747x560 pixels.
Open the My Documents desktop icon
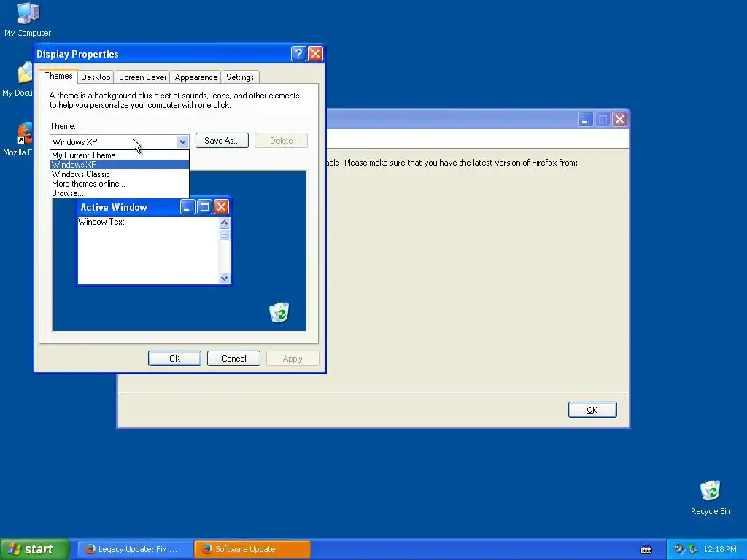click(20, 79)
